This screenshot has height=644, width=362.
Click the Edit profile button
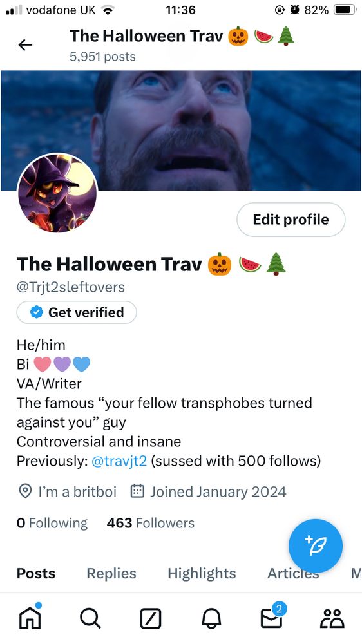point(291,220)
